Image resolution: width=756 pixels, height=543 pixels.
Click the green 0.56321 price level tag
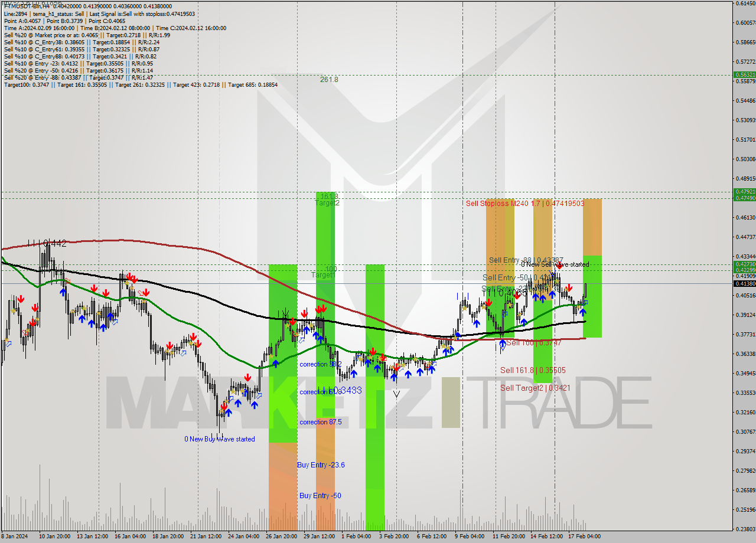click(x=744, y=75)
